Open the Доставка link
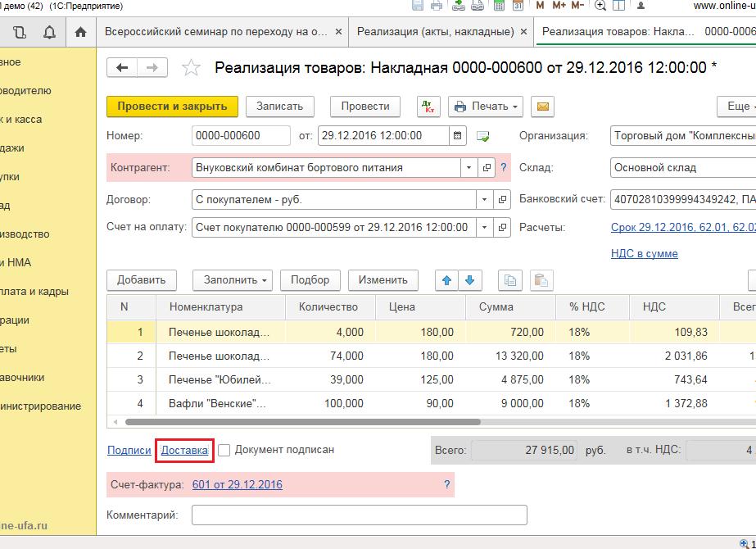 tap(184, 451)
